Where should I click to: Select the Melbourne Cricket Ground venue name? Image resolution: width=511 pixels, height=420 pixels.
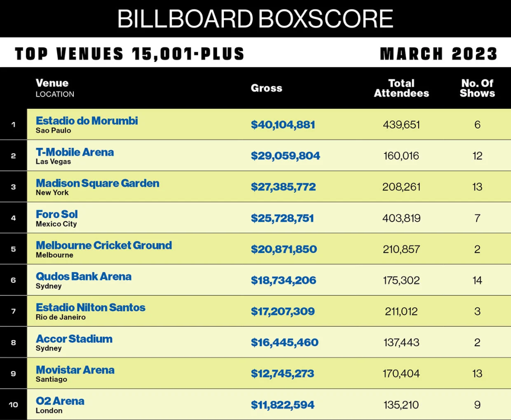click(x=104, y=245)
